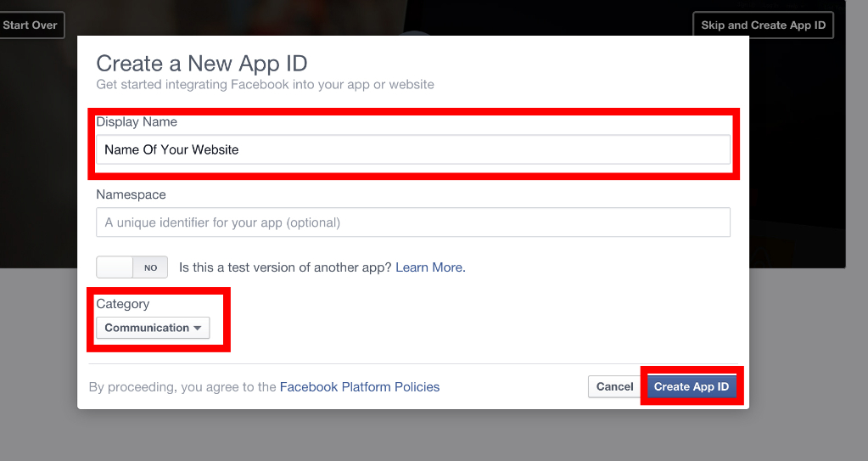868x461 pixels.
Task: Focus the Display Name text field
Action: pyautogui.click(x=412, y=149)
